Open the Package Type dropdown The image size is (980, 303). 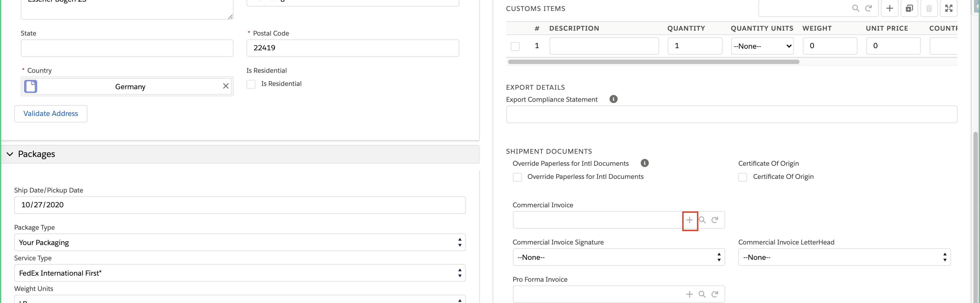(x=240, y=243)
